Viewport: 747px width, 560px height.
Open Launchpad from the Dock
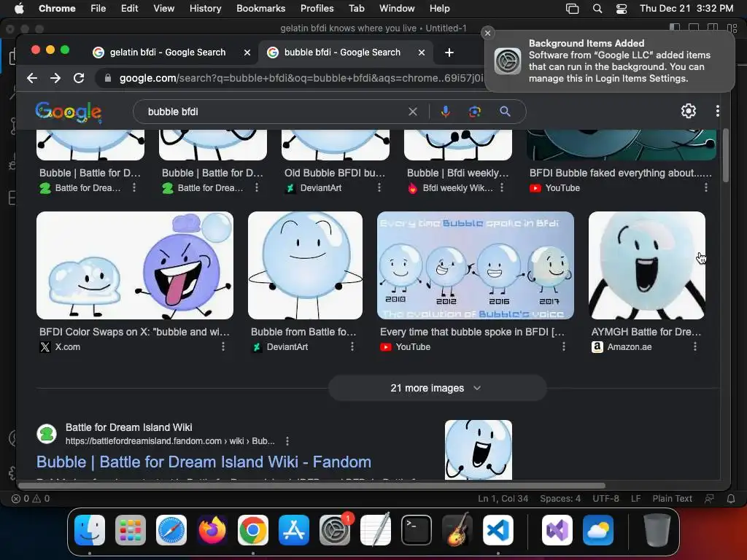click(131, 530)
